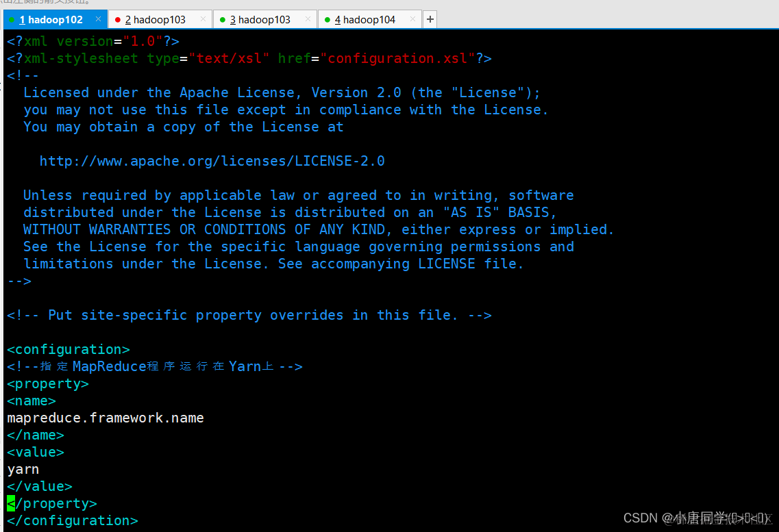779x532 pixels.
Task: Click the 'distributed under the License' line
Action: pyautogui.click(x=290, y=212)
